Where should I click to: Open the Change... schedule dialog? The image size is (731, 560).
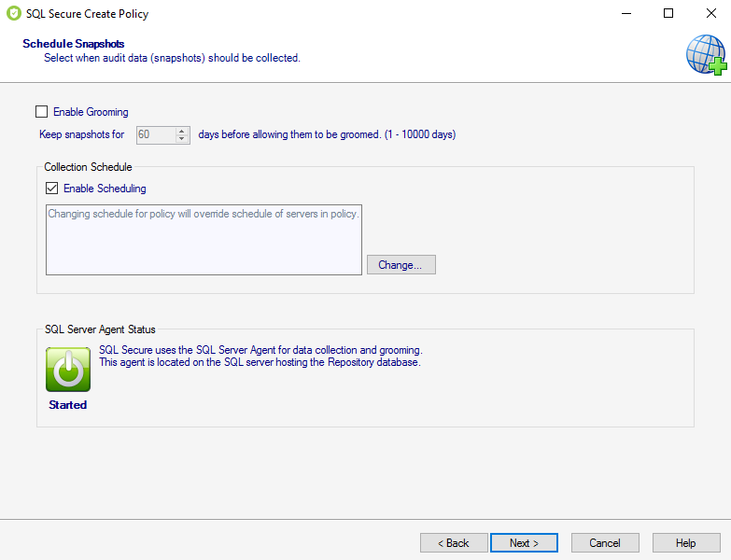pos(401,265)
